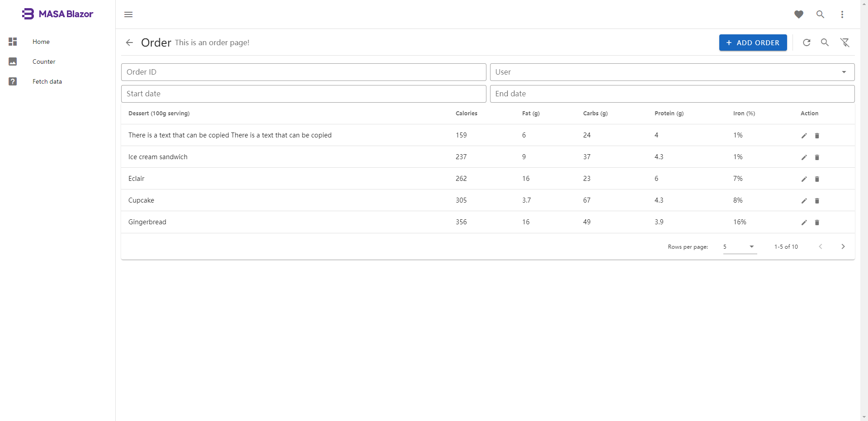This screenshot has height=421, width=868.
Task: Click the calories value 159
Action: 461,135
